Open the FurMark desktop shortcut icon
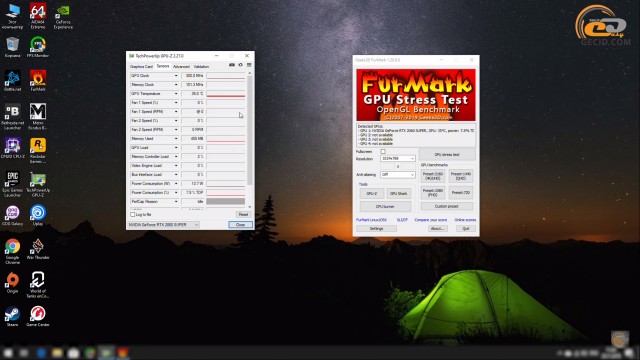The image size is (640, 360). 38,80
